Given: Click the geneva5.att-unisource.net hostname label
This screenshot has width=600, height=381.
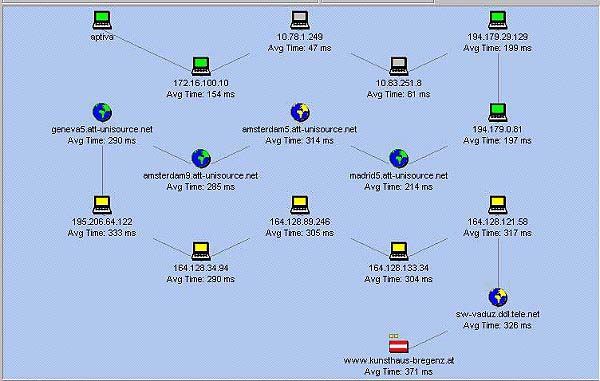Looking at the screenshot, I should click(x=102, y=129).
